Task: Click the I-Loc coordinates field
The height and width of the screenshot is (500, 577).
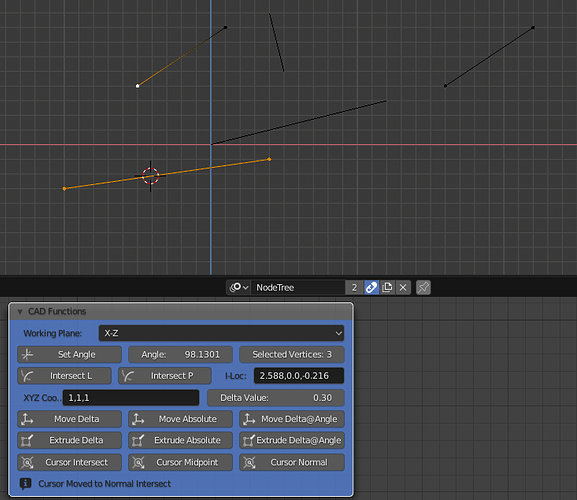Action: pos(299,376)
